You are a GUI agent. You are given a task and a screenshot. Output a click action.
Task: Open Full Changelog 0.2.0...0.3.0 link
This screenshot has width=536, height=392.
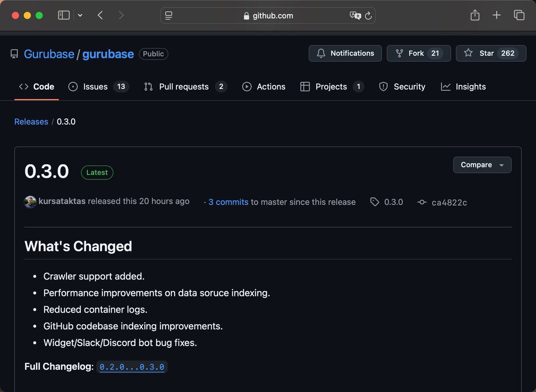tap(132, 367)
